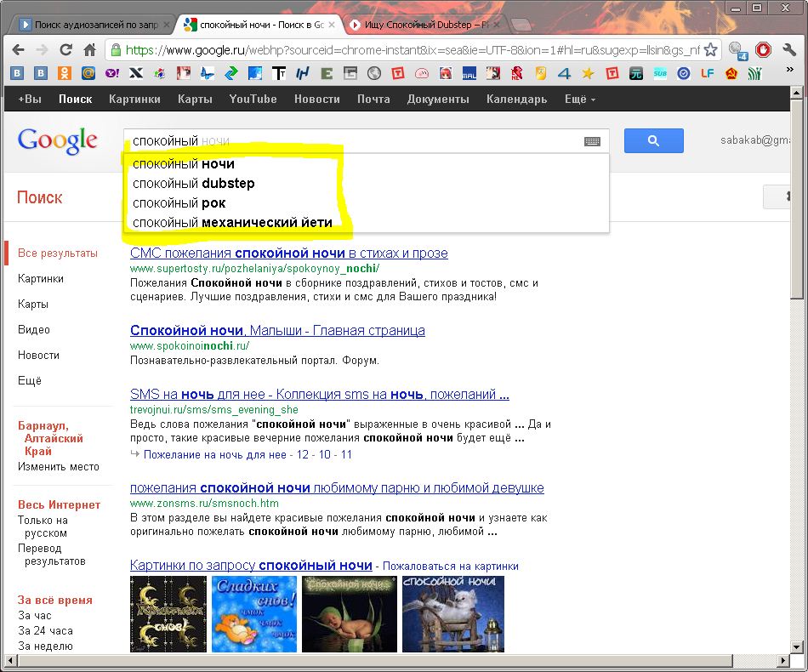Click the vertical scrollbar down arrow
Screen dimensions: 808x672
click(797, 646)
